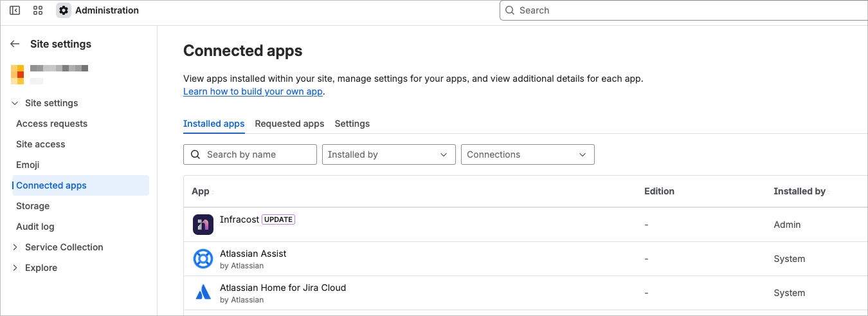868x316 pixels.
Task: Focus the top Search bar
Action: [x=683, y=10]
